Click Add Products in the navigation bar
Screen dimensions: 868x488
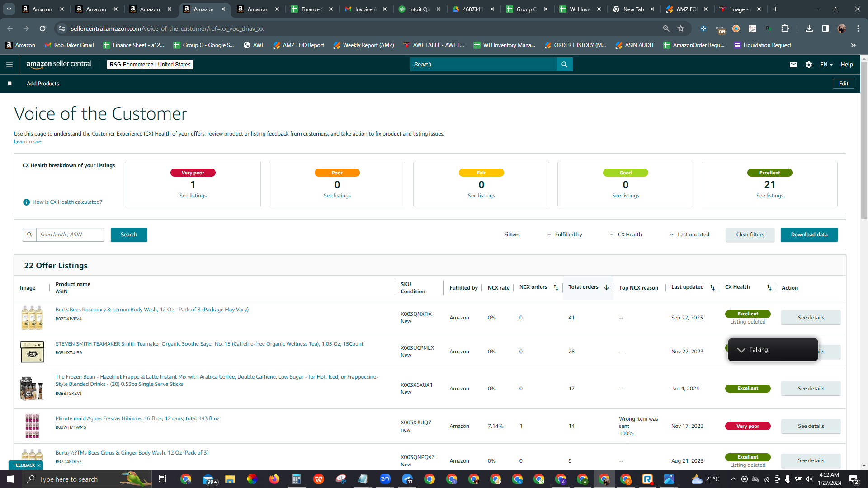pos(43,84)
